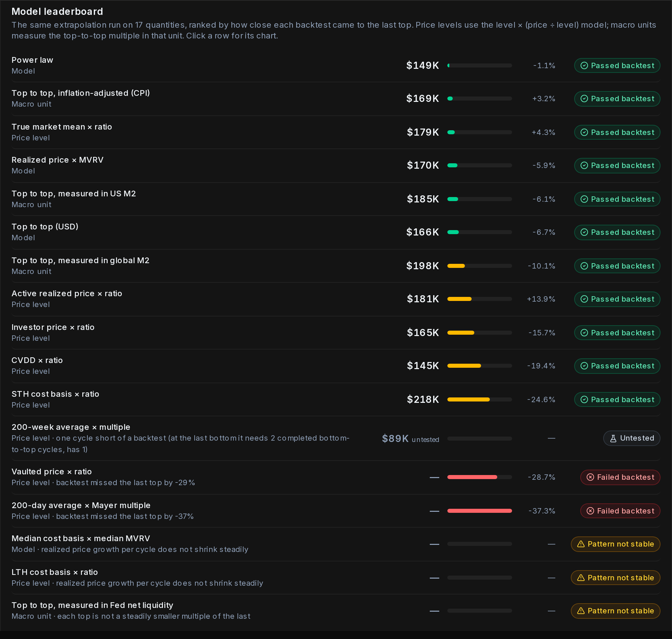This screenshot has height=639, width=672.
Task: Click the Model leaderboard heading
Action: coord(57,11)
